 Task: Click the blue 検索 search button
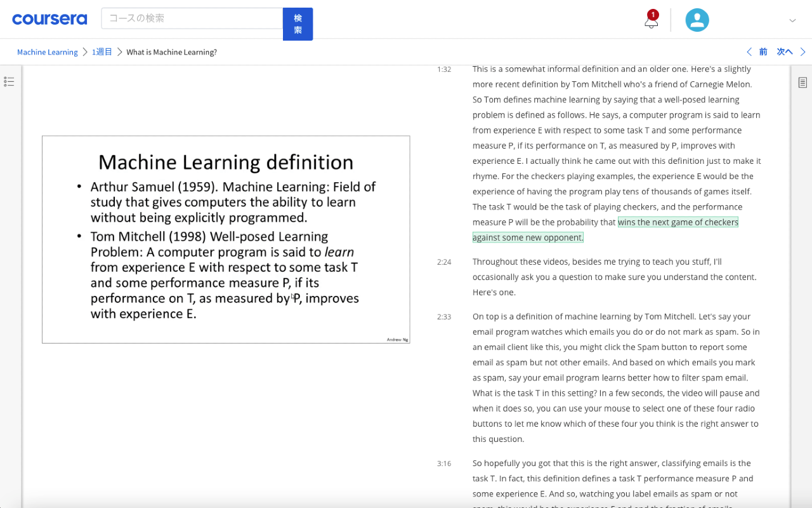[x=298, y=24]
